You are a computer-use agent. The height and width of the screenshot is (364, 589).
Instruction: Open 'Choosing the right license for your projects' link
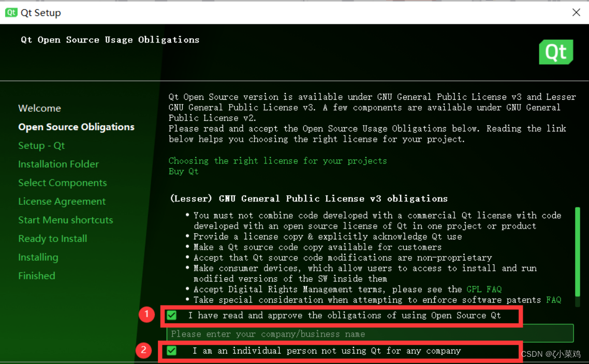click(277, 161)
